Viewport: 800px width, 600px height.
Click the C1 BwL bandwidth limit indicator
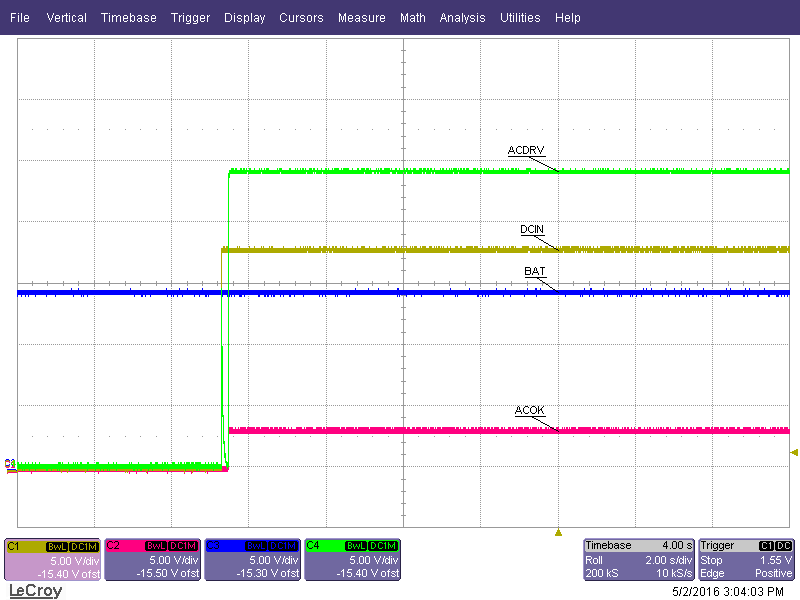[x=57, y=546]
